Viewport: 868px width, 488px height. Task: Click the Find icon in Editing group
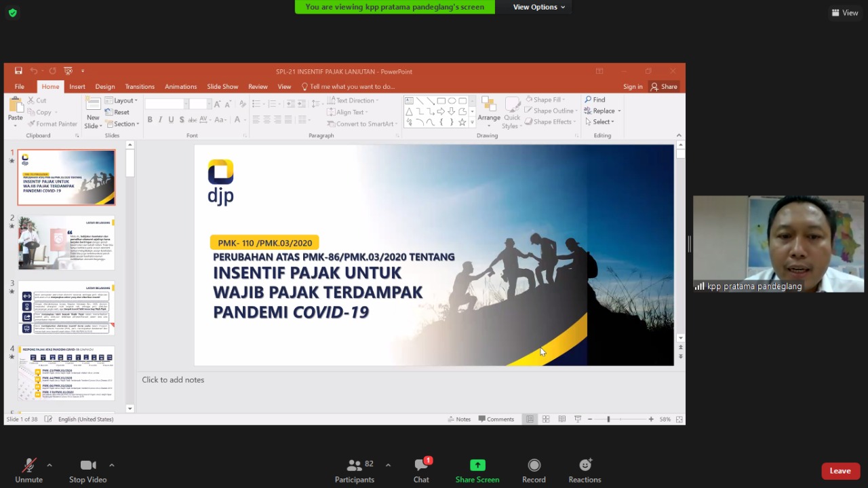588,100
